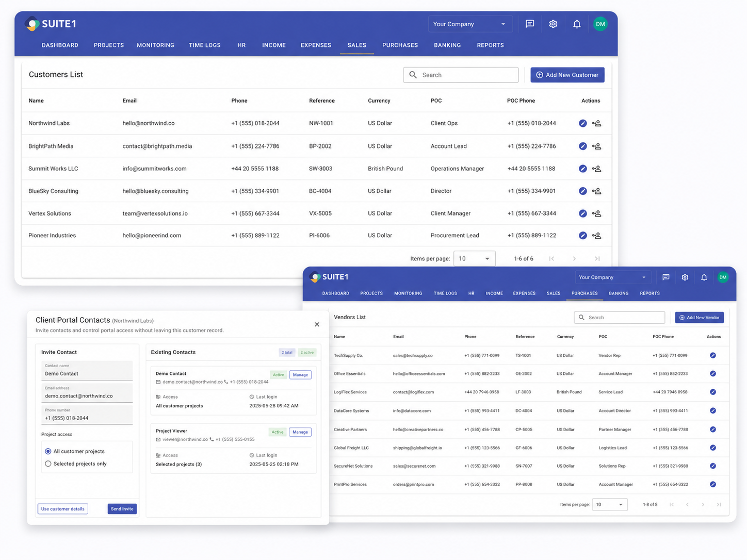Edit PrintPro Services vendor row
The width and height of the screenshot is (747, 560).
point(713,484)
